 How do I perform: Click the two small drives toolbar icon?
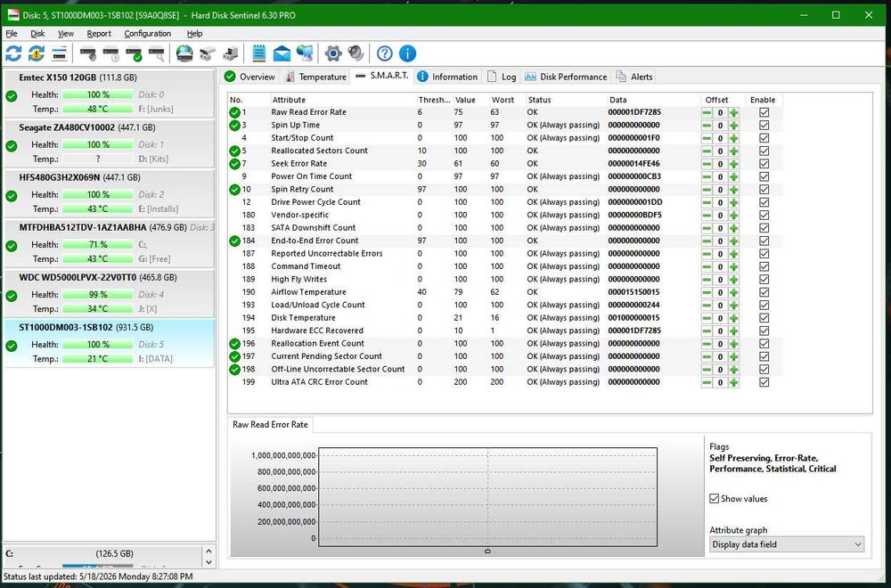click(x=208, y=54)
